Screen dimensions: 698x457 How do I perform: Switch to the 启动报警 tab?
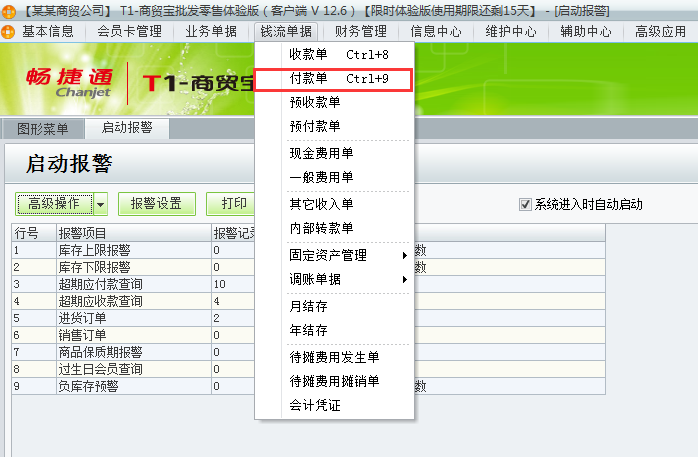tap(127, 128)
